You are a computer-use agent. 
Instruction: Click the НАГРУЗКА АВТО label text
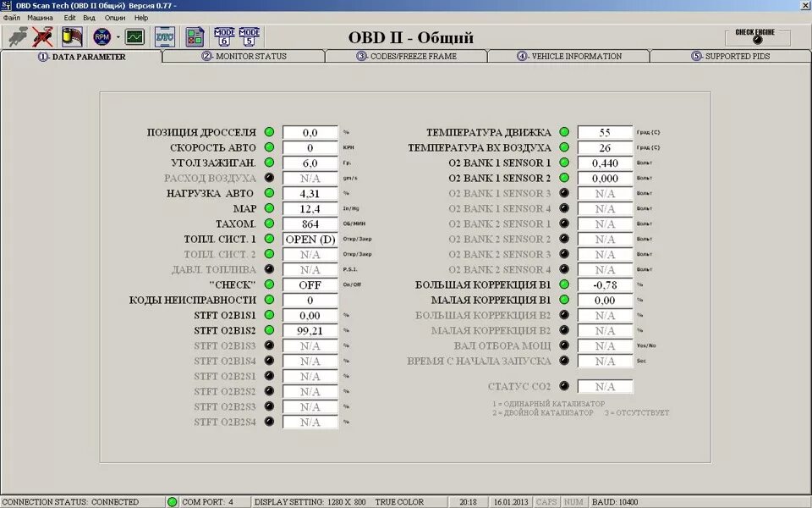click(210, 193)
